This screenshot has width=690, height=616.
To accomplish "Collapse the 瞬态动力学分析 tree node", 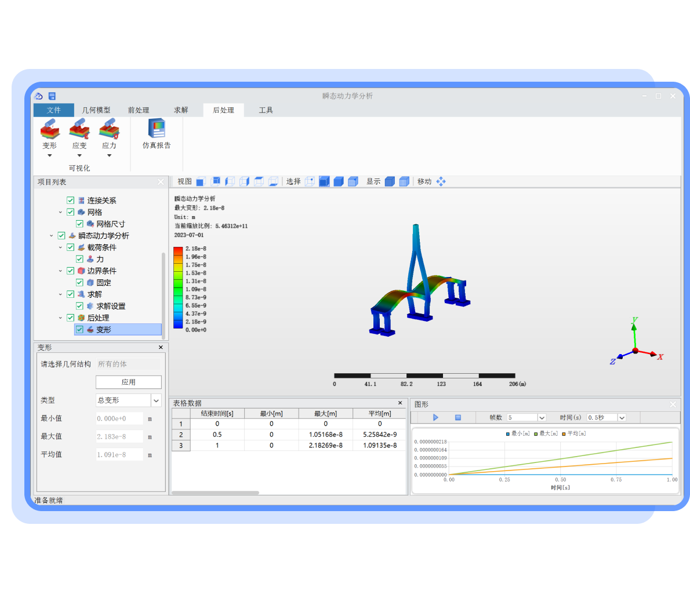I will (x=52, y=236).
